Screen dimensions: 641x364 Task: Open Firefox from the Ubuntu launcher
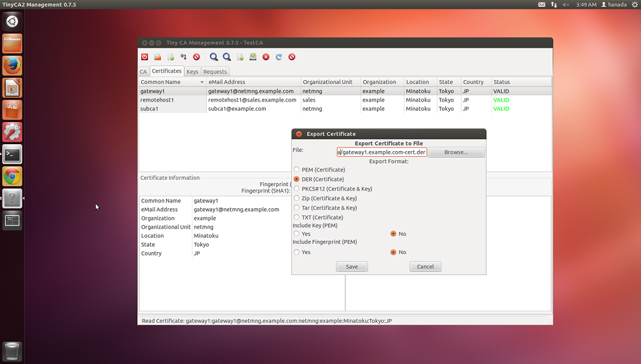click(x=12, y=65)
